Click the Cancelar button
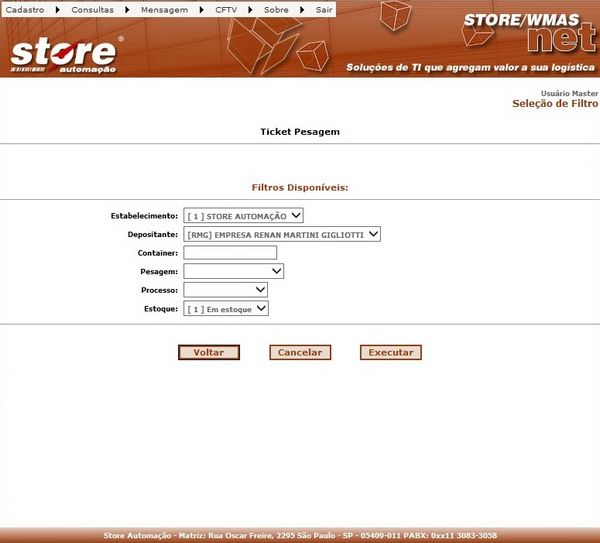 click(x=300, y=352)
